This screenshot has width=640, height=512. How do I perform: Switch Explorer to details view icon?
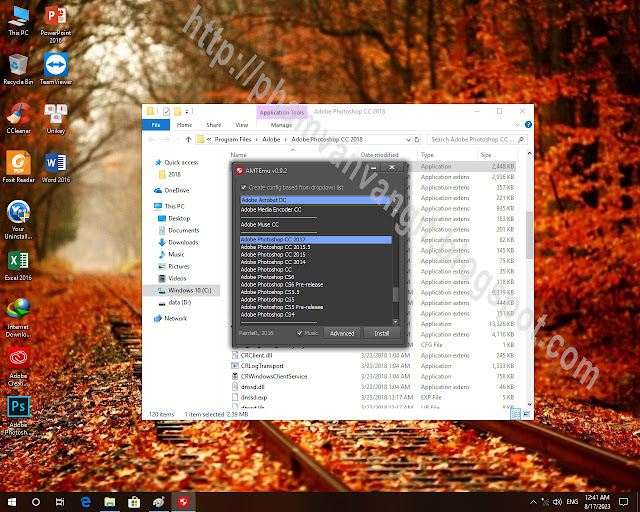pyautogui.click(x=516, y=414)
